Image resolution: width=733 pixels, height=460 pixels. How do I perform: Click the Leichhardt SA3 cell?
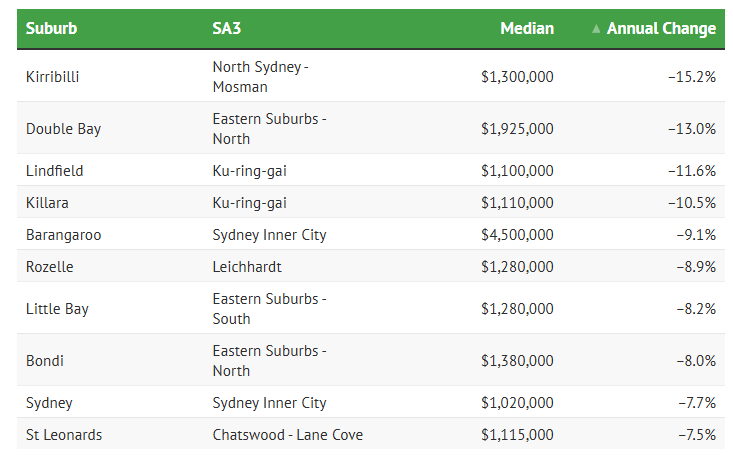[247, 267]
